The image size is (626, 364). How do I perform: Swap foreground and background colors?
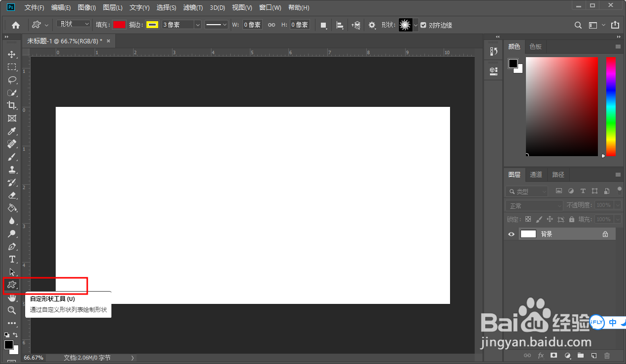click(15, 335)
